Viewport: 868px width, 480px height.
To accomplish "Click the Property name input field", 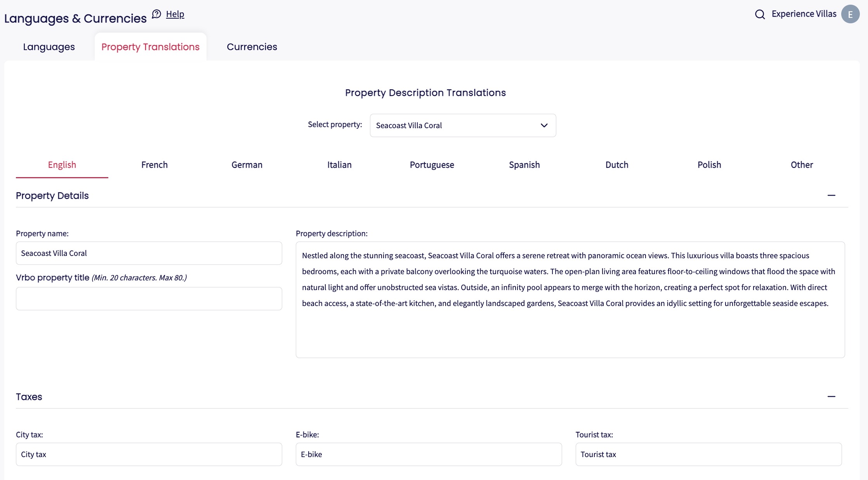I will pyautogui.click(x=149, y=253).
